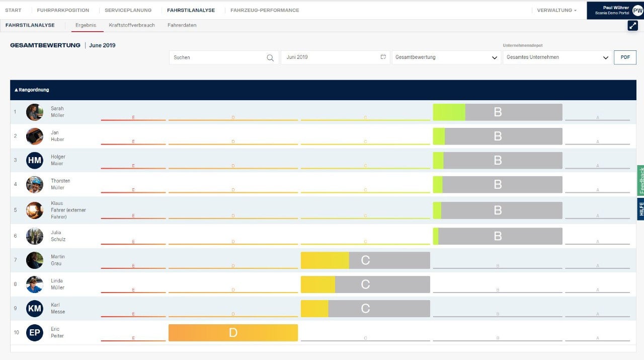
Task: Switch to the Kraftstoffverbrauch tab
Action: pos(132,25)
